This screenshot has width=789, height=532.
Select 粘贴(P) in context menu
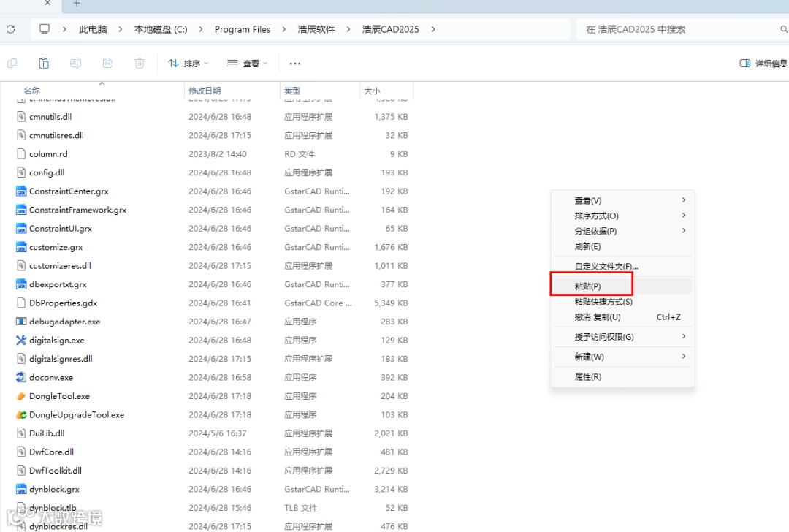(x=623, y=286)
